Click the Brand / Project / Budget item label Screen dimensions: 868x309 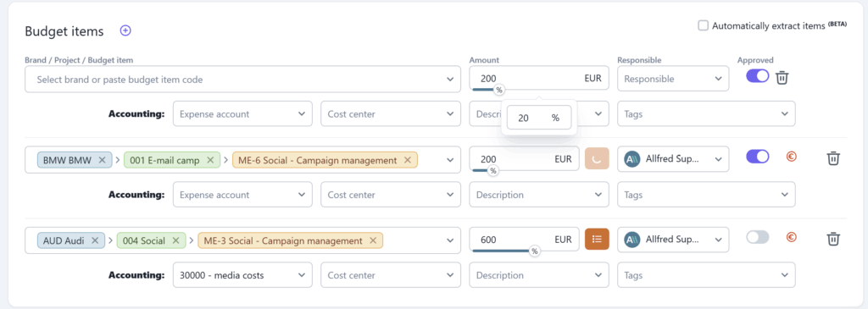[x=79, y=60]
